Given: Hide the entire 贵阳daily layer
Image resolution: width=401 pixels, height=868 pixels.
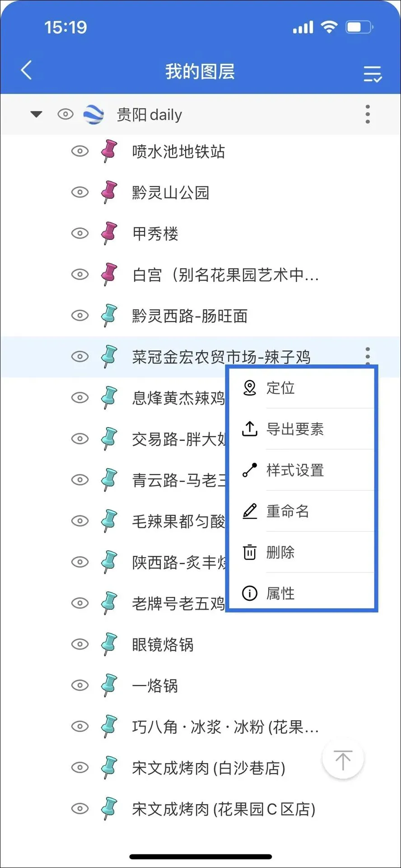Looking at the screenshot, I should click(65, 114).
